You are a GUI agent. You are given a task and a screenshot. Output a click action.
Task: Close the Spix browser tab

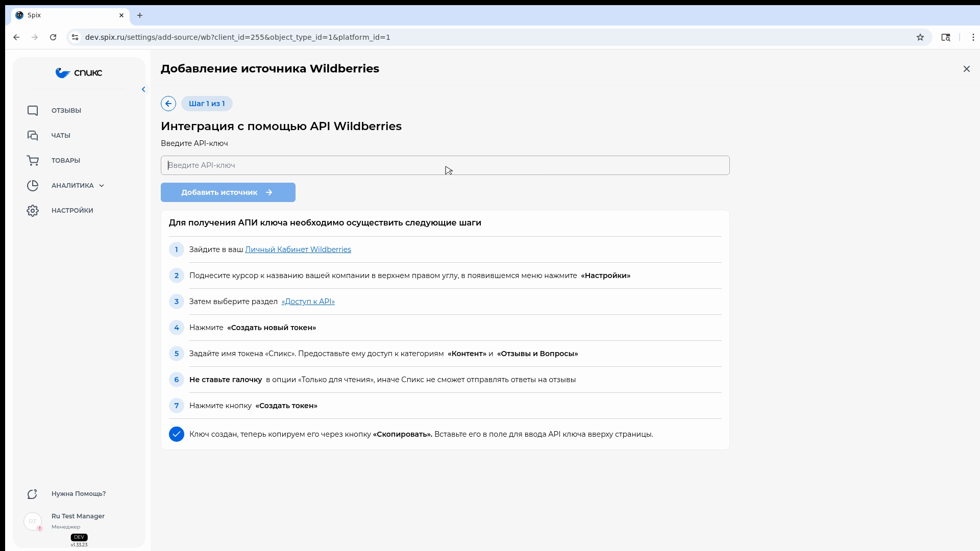point(121,15)
